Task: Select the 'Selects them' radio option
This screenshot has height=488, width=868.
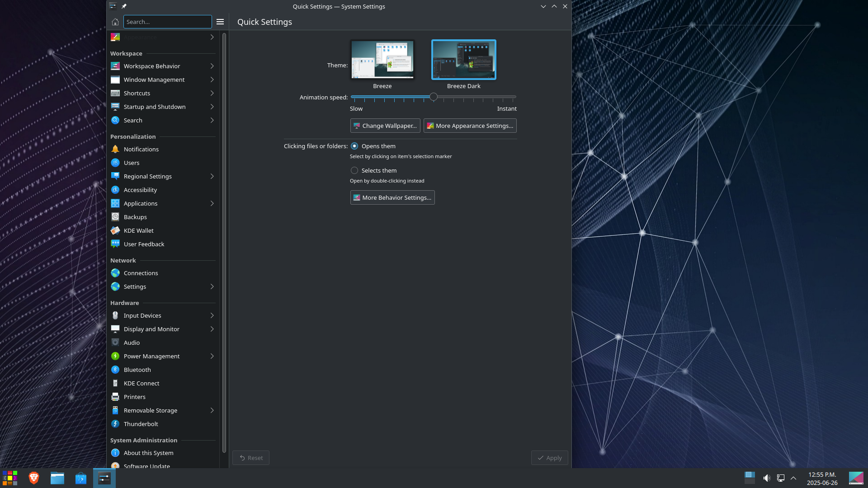Action: pyautogui.click(x=354, y=170)
